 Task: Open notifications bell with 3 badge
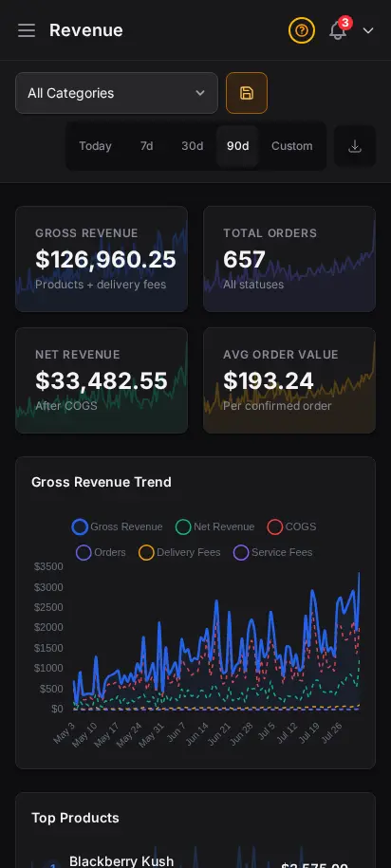(x=338, y=30)
